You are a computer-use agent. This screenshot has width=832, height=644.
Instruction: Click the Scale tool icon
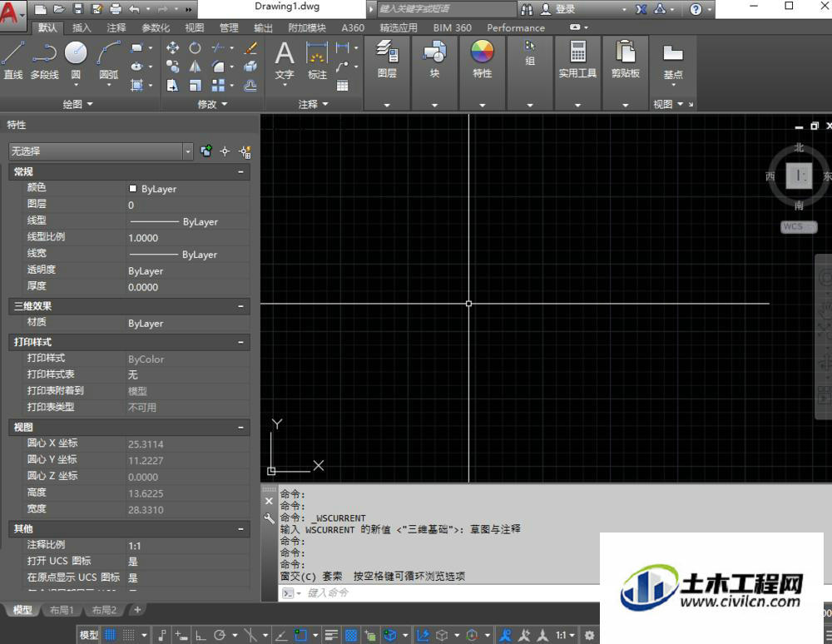(196, 86)
